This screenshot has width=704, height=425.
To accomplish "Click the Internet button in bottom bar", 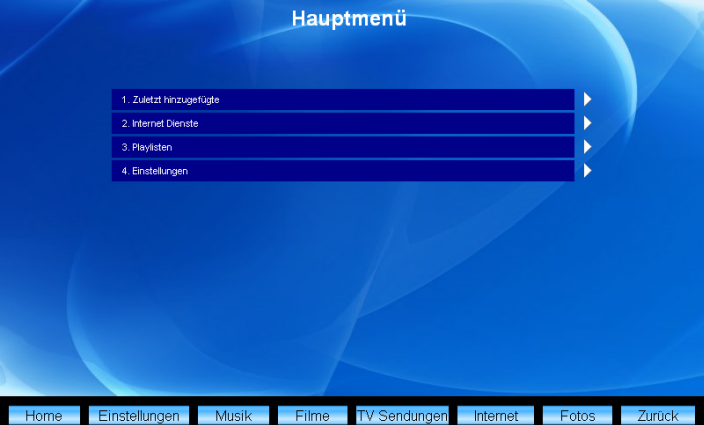I will tap(496, 416).
